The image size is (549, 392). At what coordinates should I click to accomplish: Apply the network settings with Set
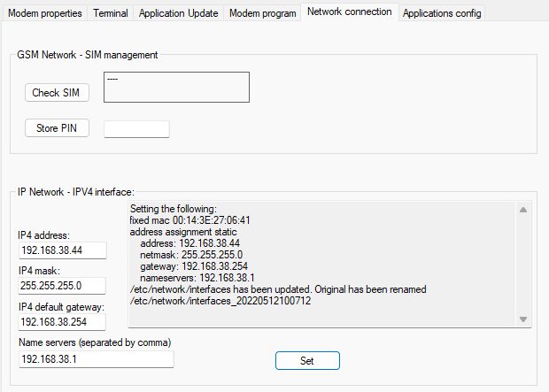pos(306,360)
